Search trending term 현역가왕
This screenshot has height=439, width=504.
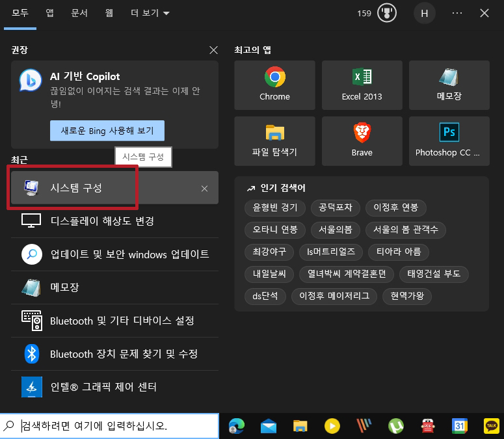(407, 296)
